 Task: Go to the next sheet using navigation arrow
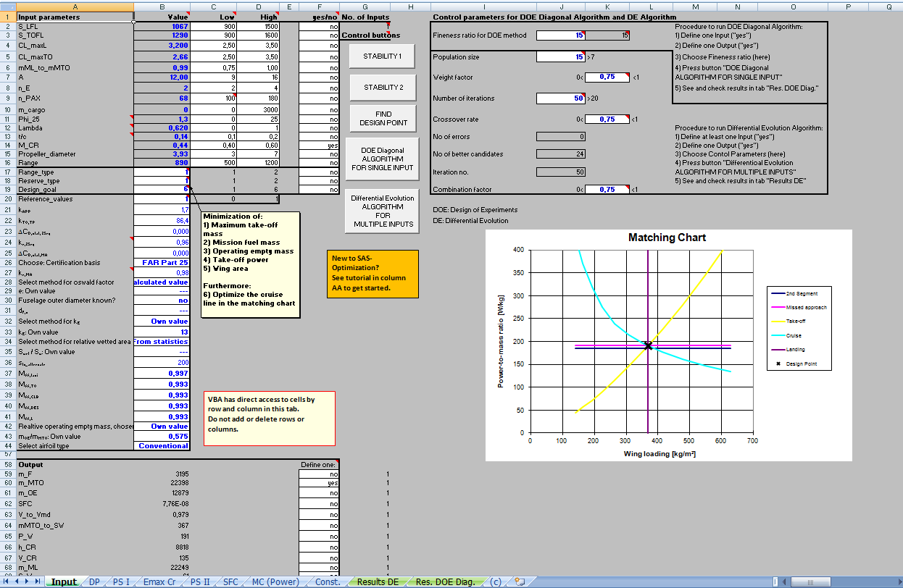tap(28, 581)
